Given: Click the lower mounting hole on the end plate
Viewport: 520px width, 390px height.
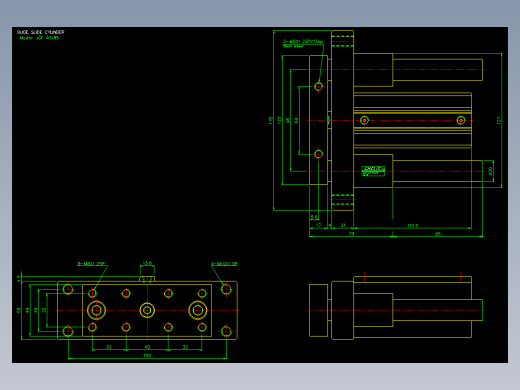Looking at the screenshot, I should pos(318,154).
